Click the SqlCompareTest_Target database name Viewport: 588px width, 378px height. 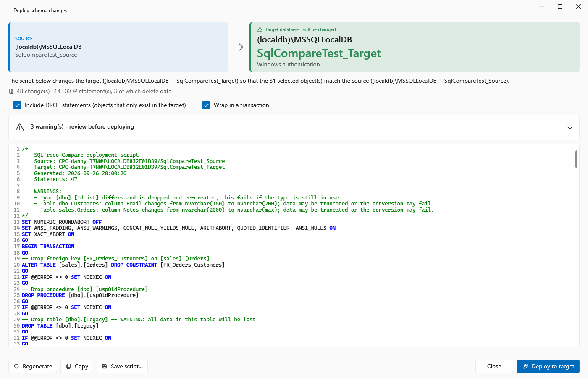pos(319,53)
